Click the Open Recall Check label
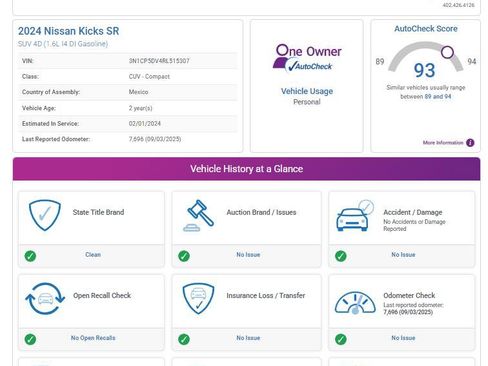The image size is (488, 366). (102, 296)
